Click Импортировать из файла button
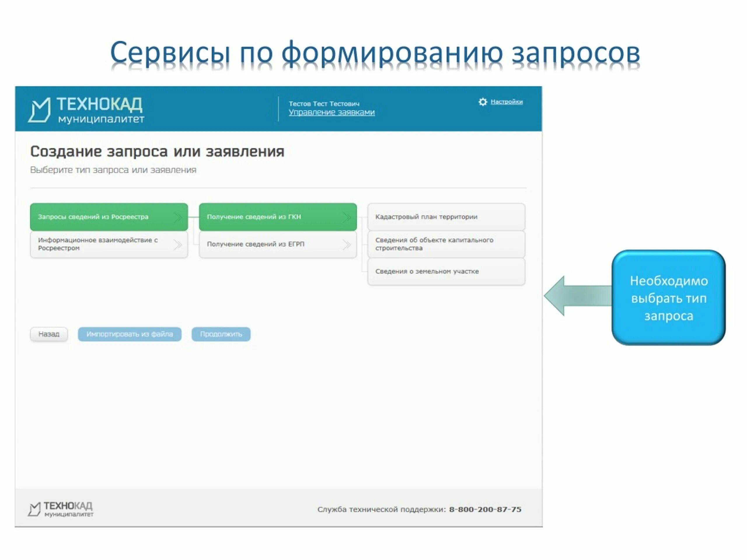Image resolution: width=747 pixels, height=560 pixels. (x=130, y=334)
